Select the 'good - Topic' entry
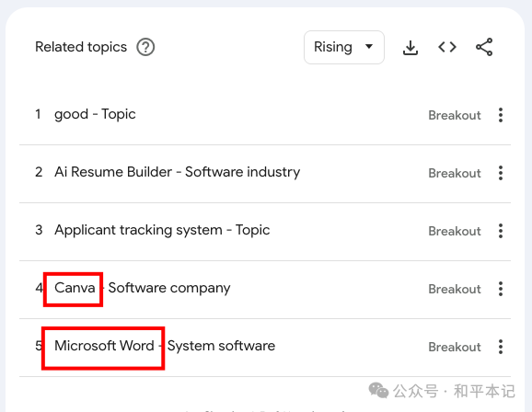This screenshot has height=412, width=532. click(x=95, y=115)
